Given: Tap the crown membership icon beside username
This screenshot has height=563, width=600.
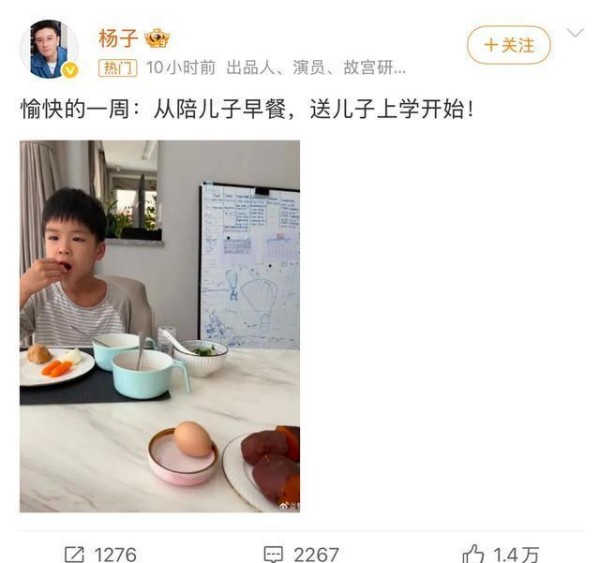Looking at the screenshot, I should 157,38.
